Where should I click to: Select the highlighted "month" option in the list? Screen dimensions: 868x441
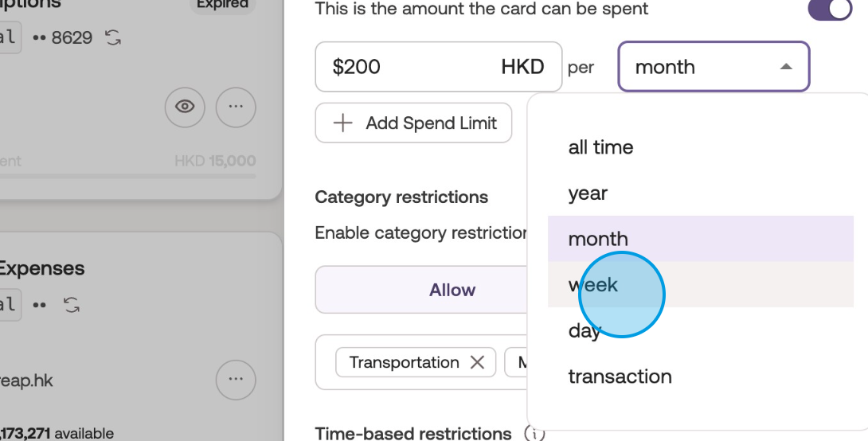[x=598, y=239]
